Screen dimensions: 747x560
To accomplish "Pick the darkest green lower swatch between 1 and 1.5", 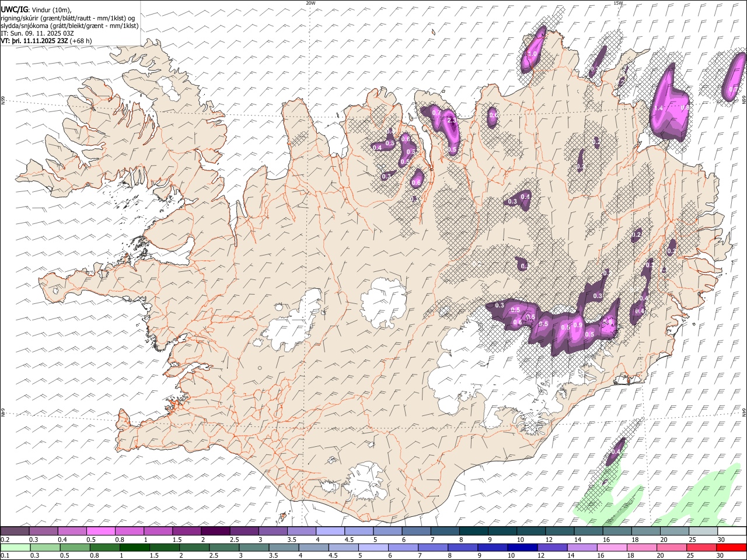I will tap(134, 547).
